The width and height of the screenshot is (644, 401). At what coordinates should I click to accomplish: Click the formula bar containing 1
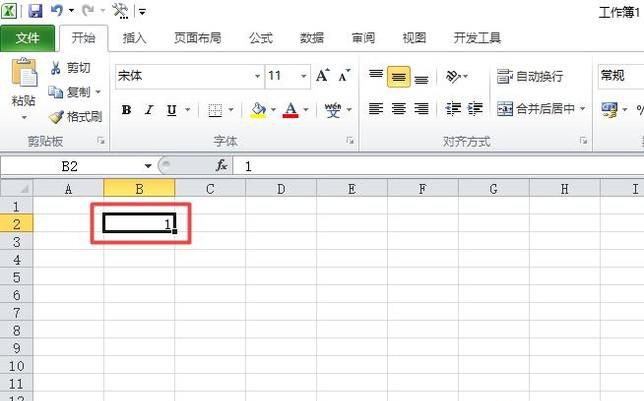coord(439,166)
